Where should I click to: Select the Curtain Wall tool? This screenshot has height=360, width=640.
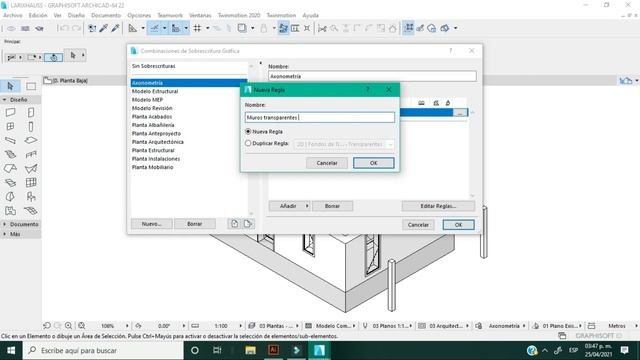31,182
